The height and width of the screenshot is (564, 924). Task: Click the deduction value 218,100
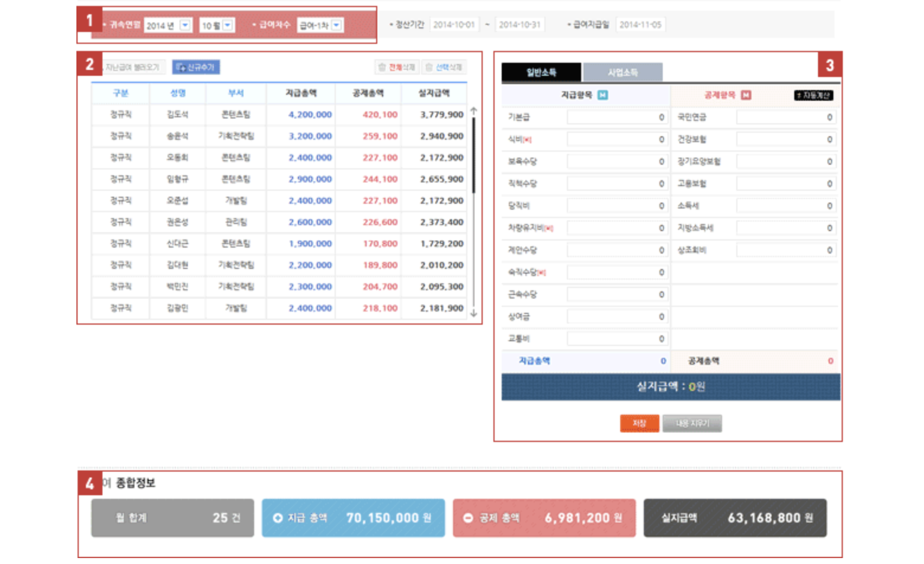point(380,308)
